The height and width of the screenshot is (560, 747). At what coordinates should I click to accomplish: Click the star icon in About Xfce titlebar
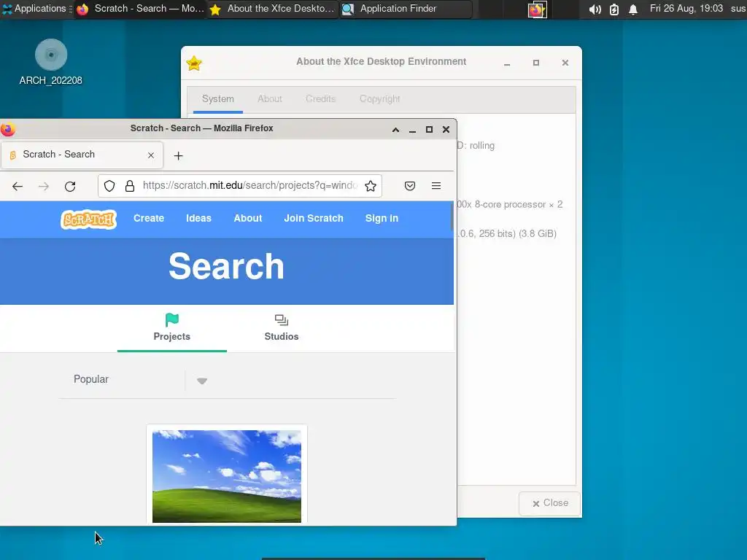pyautogui.click(x=194, y=63)
